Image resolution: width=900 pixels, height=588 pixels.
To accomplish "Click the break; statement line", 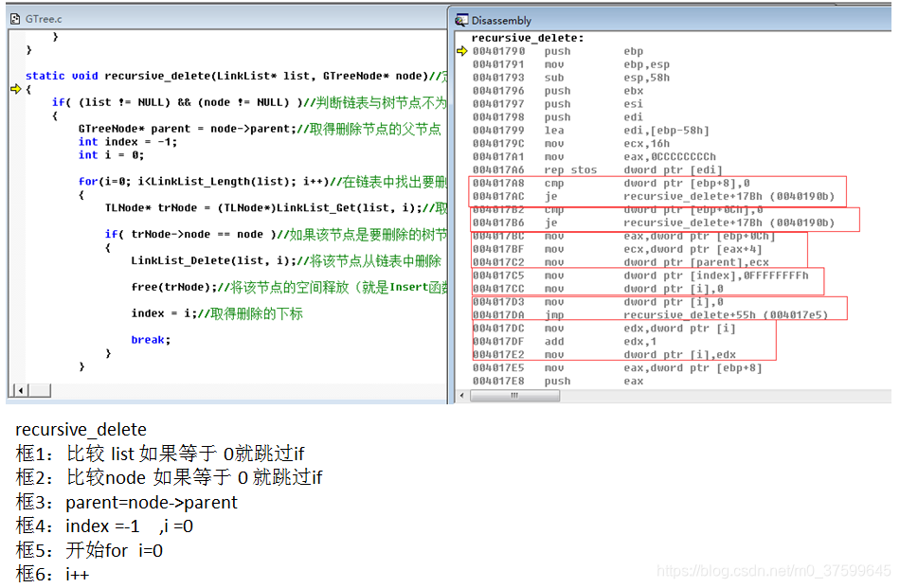I will (x=151, y=340).
